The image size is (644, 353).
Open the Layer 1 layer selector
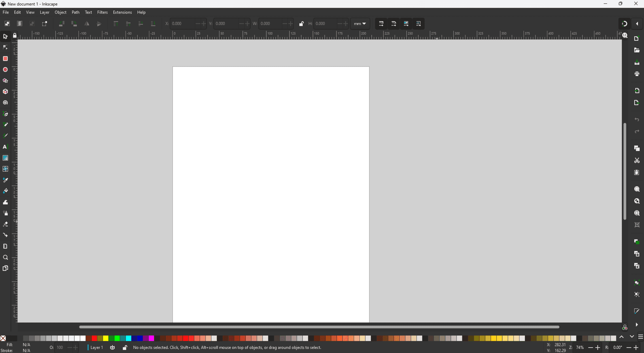[95, 347]
